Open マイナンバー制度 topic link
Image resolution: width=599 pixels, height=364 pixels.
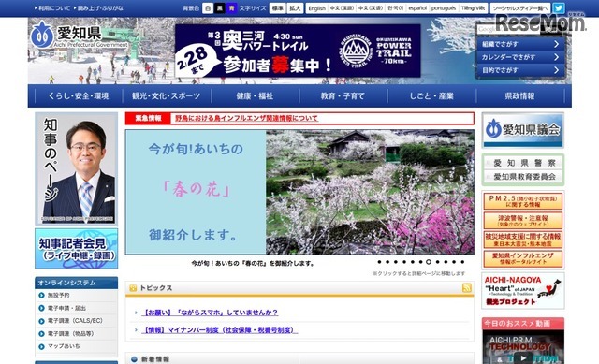pos(219,330)
